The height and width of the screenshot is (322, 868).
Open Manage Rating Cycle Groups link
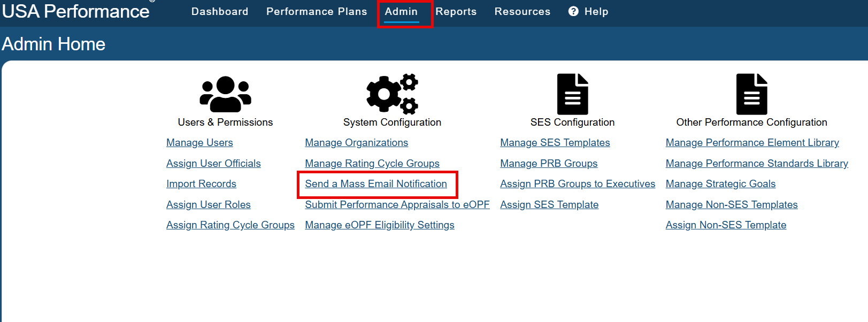(x=372, y=164)
